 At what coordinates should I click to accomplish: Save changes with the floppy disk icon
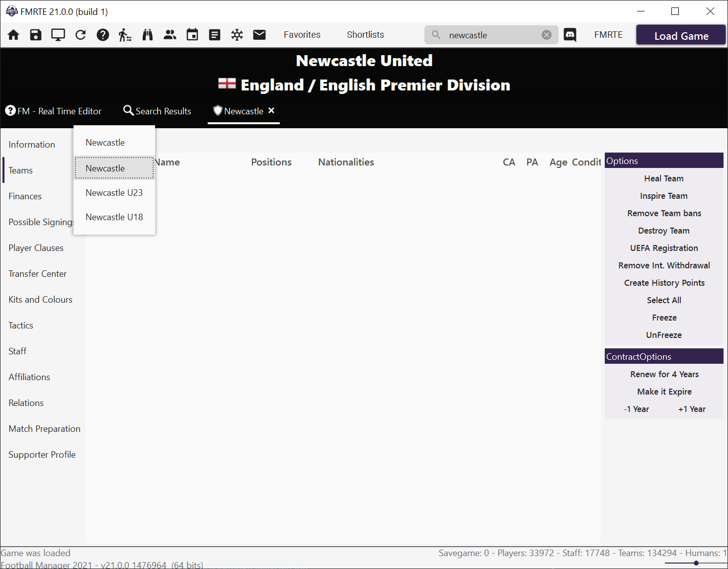tap(36, 35)
